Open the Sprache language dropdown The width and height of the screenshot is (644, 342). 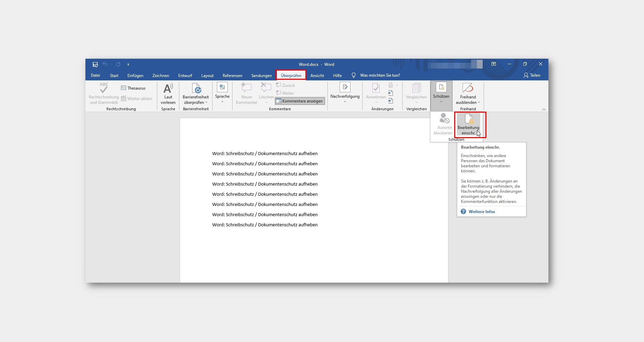pyautogui.click(x=222, y=93)
